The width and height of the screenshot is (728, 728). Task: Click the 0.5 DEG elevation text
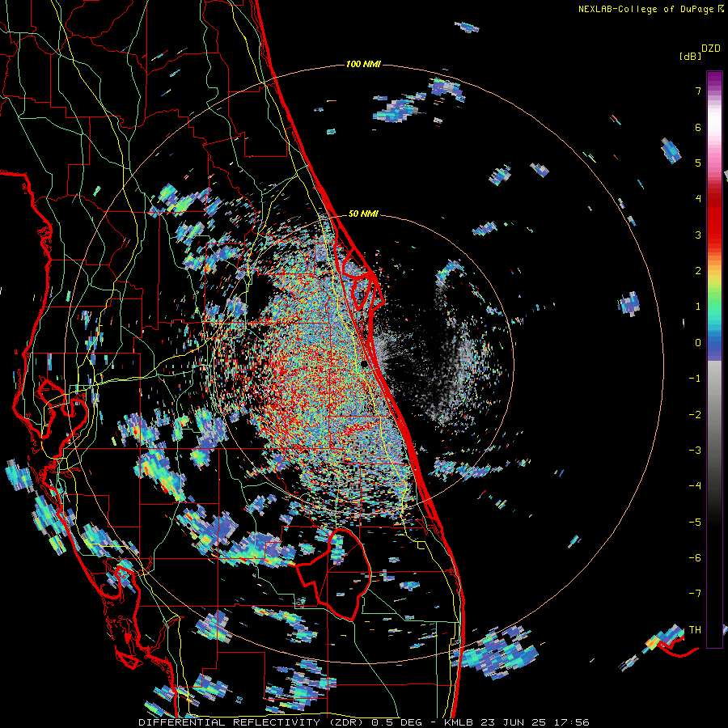pyautogui.click(x=396, y=722)
